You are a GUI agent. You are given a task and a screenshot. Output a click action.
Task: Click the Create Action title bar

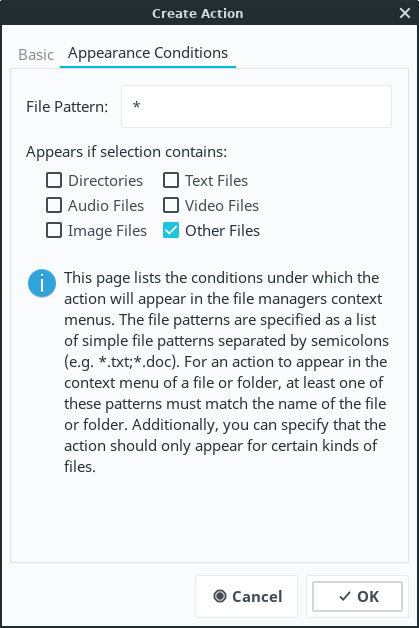pyautogui.click(x=197, y=13)
